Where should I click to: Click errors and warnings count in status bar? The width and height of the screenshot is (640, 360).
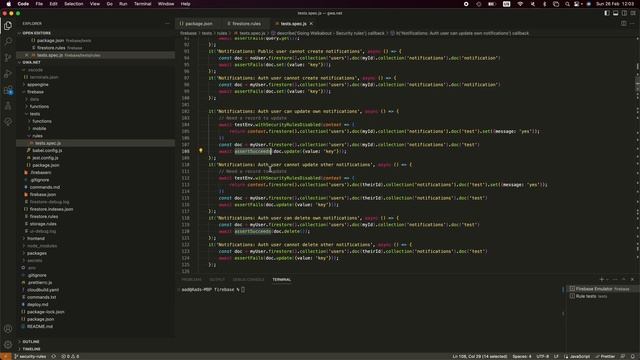point(71,356)
